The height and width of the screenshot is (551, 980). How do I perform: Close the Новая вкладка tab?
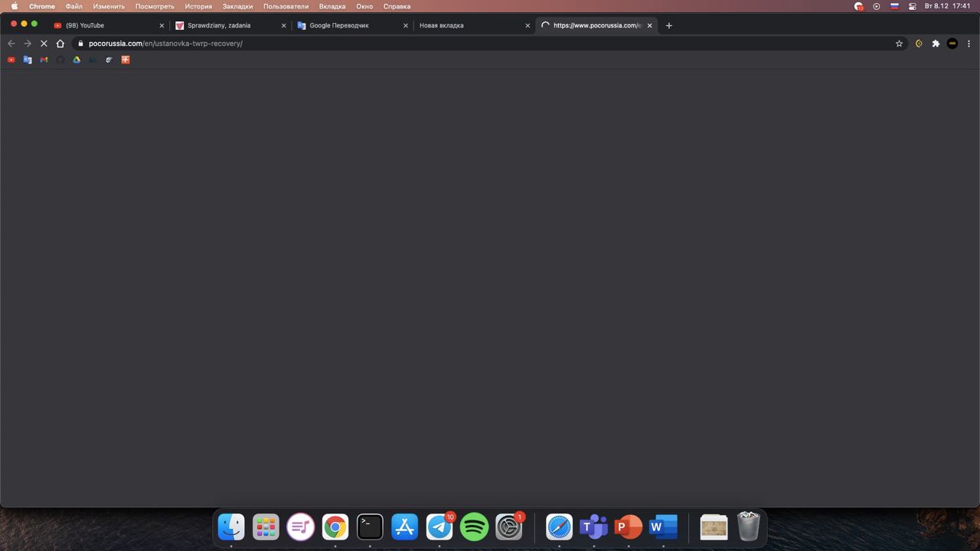[x=528, y=25]
